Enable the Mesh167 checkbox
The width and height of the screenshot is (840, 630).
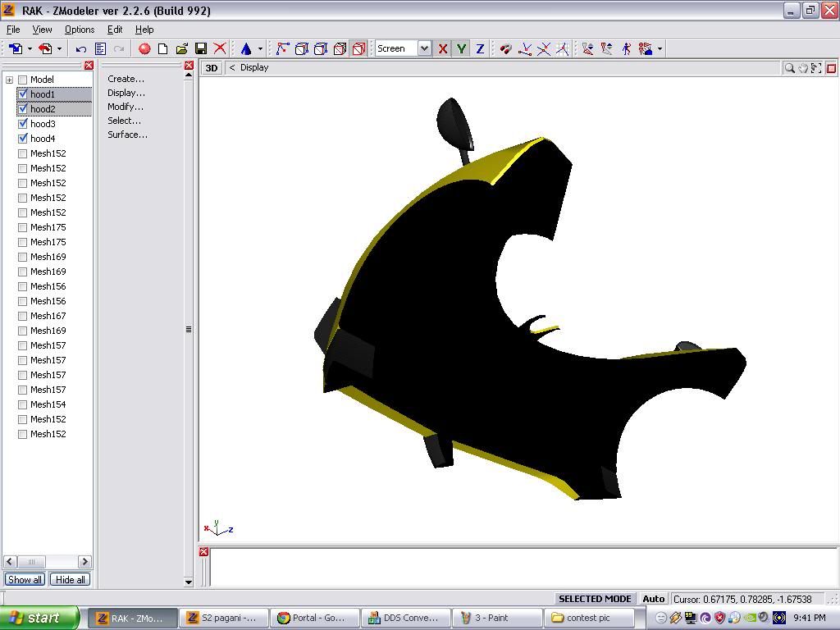click(x=23, y=316)
